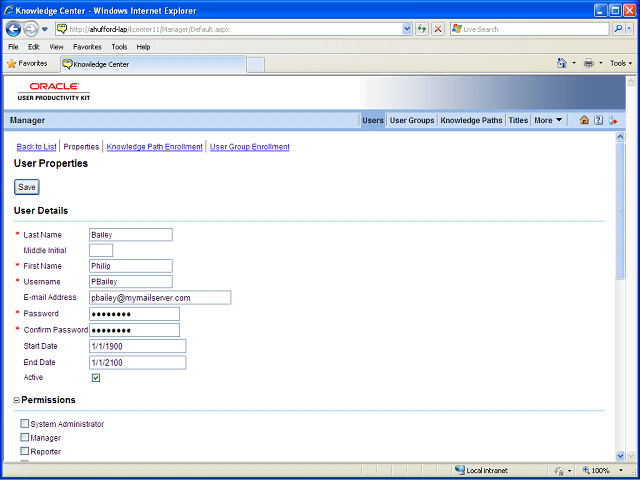Click the Favorites star button

(27, 64)
